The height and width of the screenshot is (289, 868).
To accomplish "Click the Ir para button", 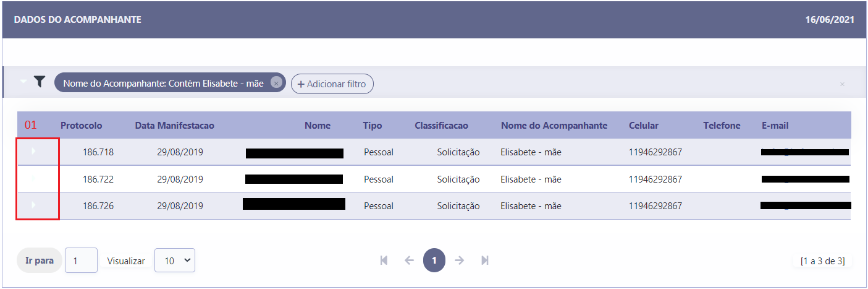I will (40, 261).
